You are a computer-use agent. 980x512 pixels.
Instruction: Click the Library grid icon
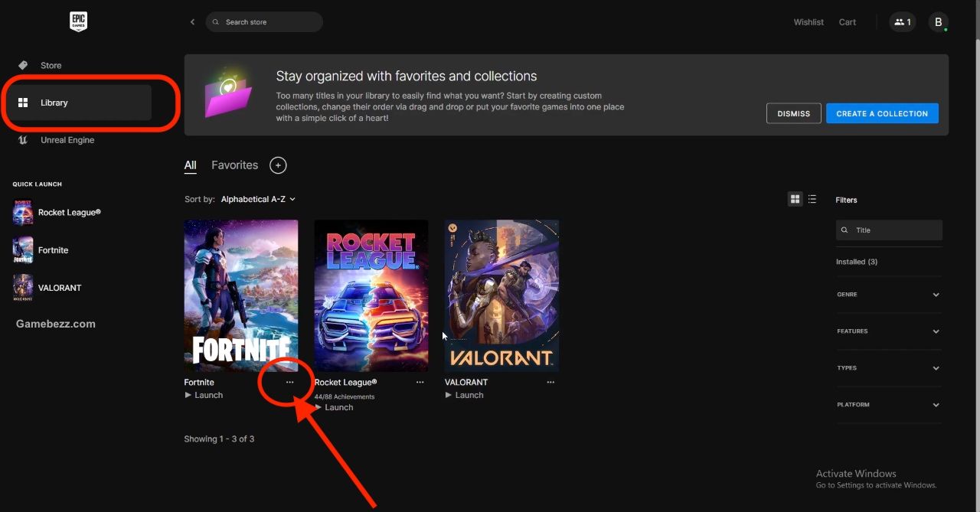[x=23, y=103]
